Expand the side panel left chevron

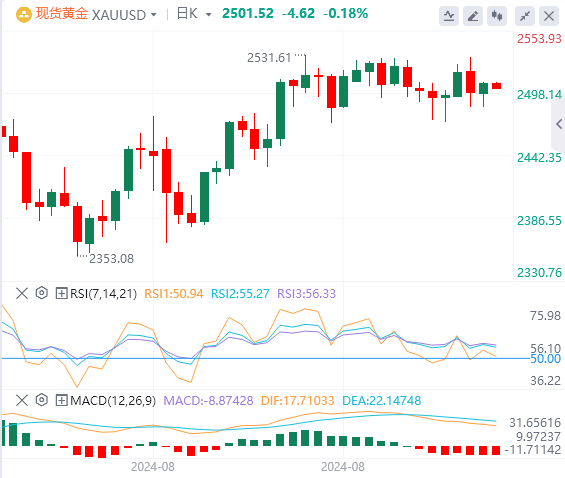pyautogui.click(x=559, y=124)
